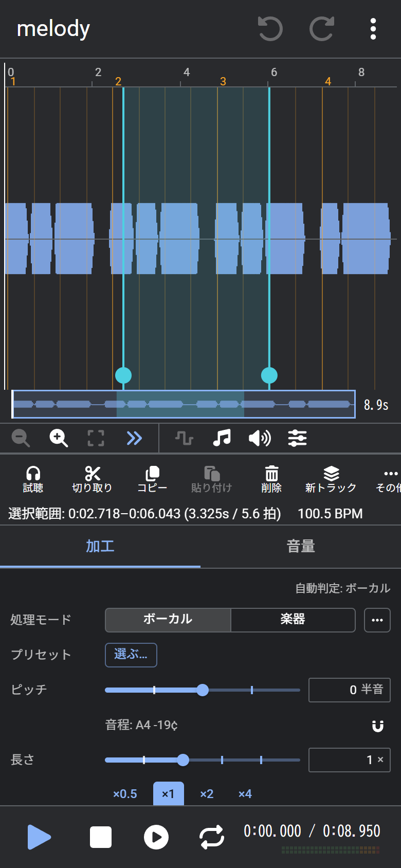Zoom in the waveform view

click(59, 438)
